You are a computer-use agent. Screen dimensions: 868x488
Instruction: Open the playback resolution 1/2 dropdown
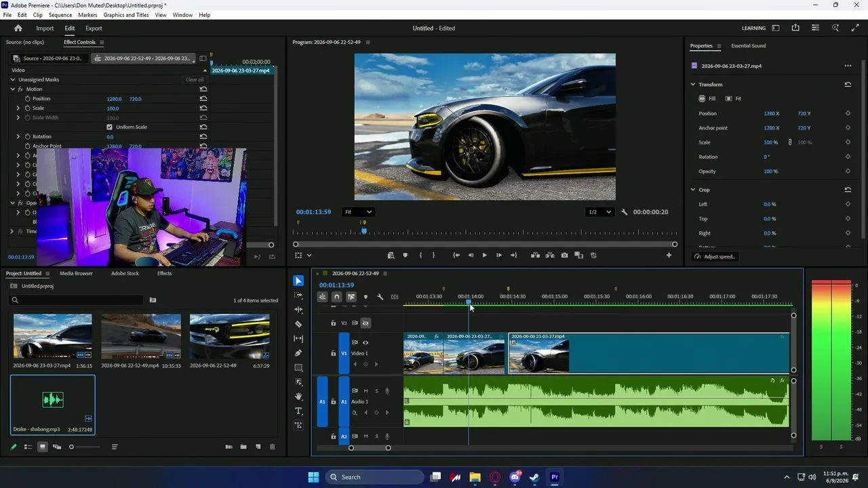click(x=599, y=212)
